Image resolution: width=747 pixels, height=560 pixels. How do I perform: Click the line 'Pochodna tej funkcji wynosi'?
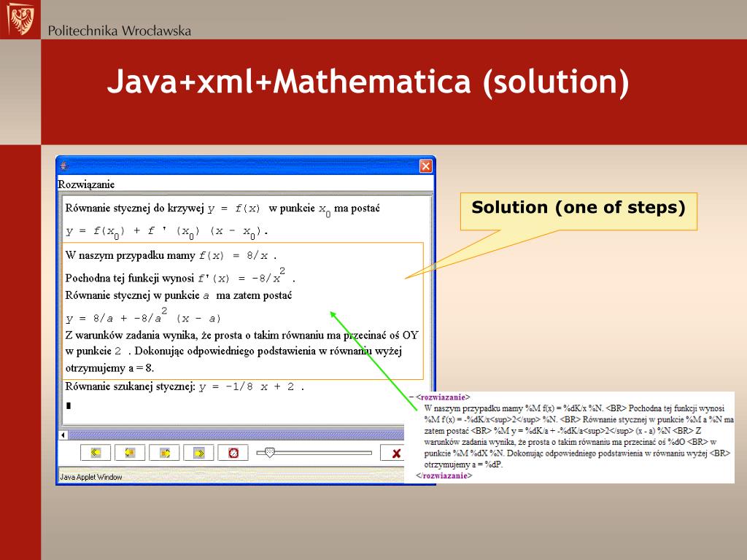pos(181,276)
